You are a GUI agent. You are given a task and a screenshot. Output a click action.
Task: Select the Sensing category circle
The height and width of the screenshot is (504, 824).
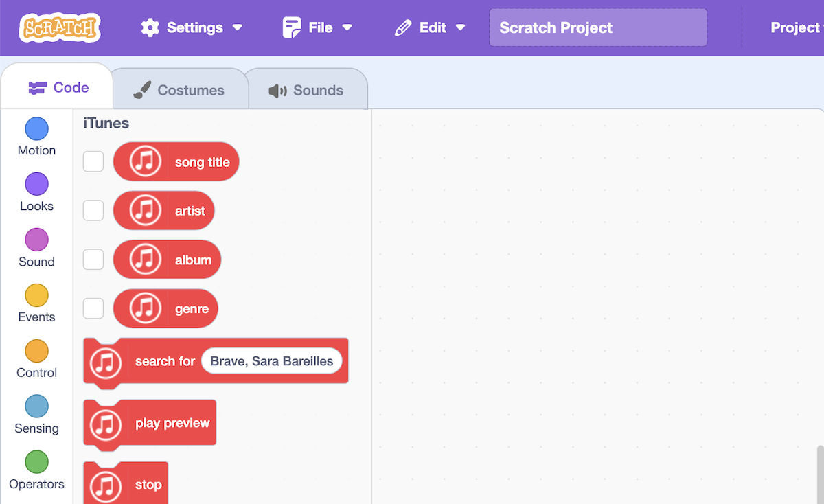pos(36,406)
